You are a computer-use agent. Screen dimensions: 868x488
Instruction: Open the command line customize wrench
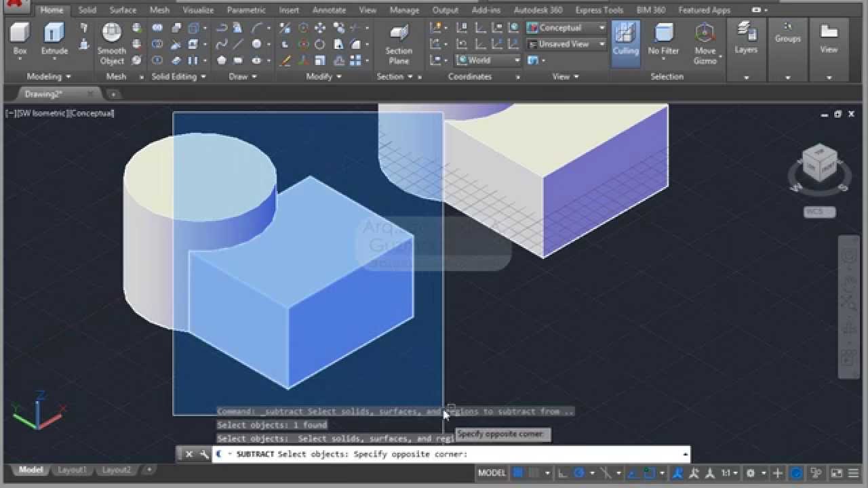(204, 454)
